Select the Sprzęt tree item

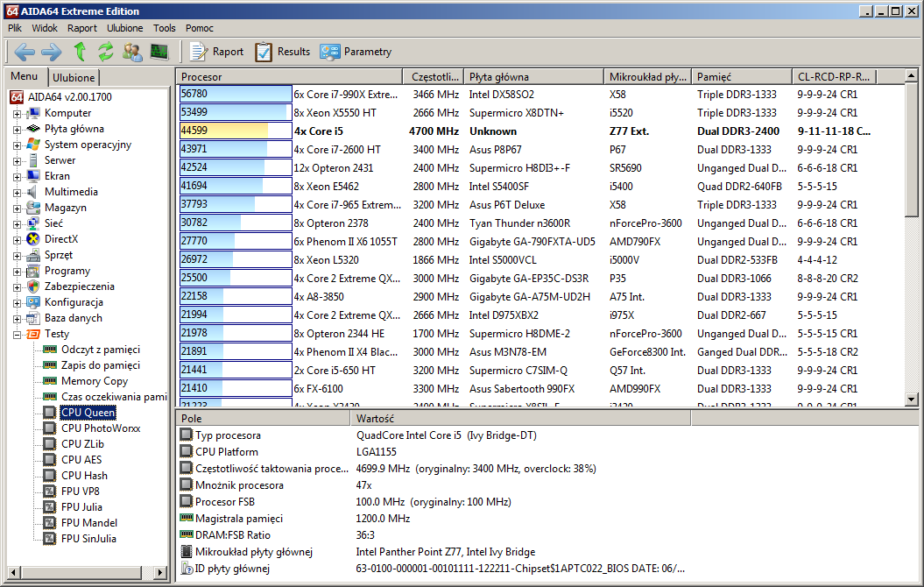[x=59, y=255]
